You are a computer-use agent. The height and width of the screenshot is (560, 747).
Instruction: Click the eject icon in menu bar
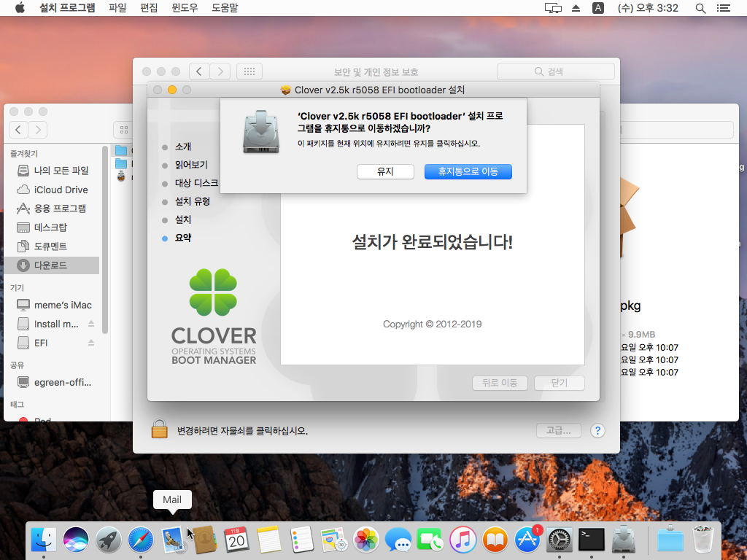coord(576,7)
